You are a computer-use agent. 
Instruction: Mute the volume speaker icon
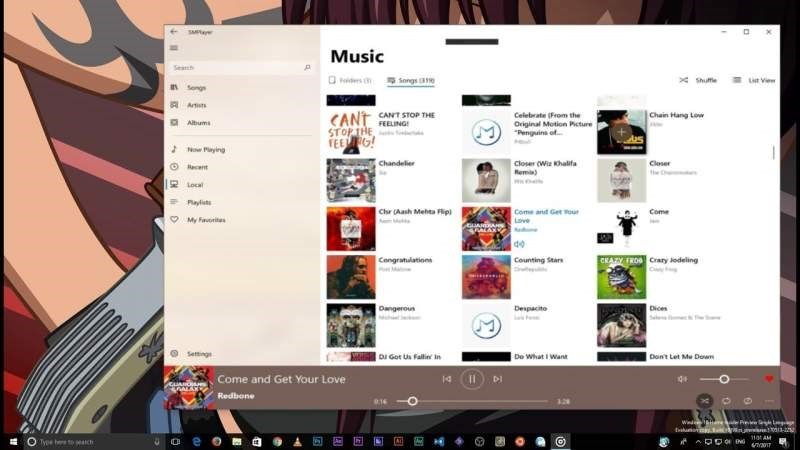point(682,379)
